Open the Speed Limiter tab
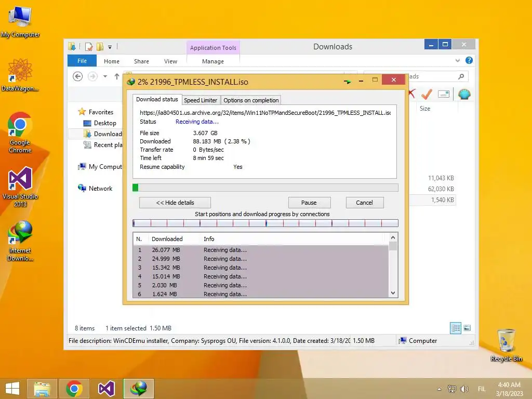 coord(200,100)
